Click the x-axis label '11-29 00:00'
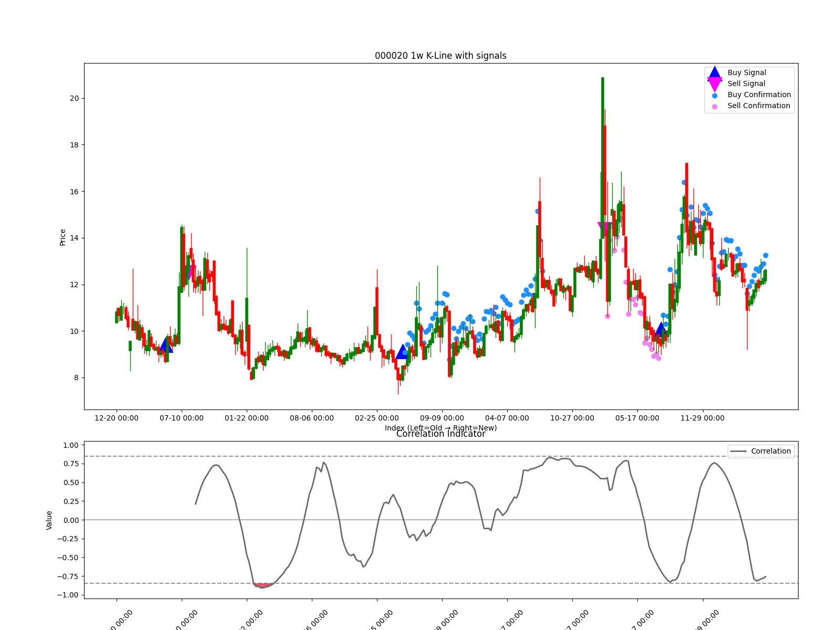This screenshot has width=840, height=630. (702, 418)
